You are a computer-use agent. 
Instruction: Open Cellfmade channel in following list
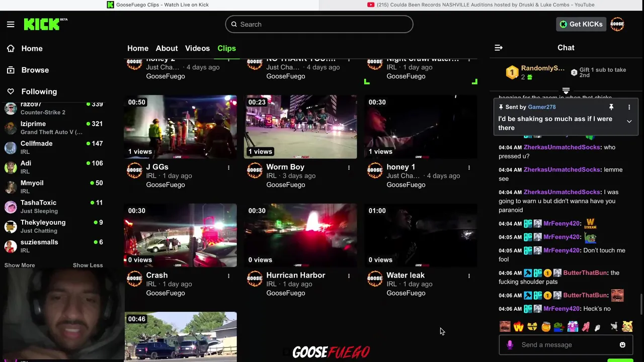coord(54,147)
